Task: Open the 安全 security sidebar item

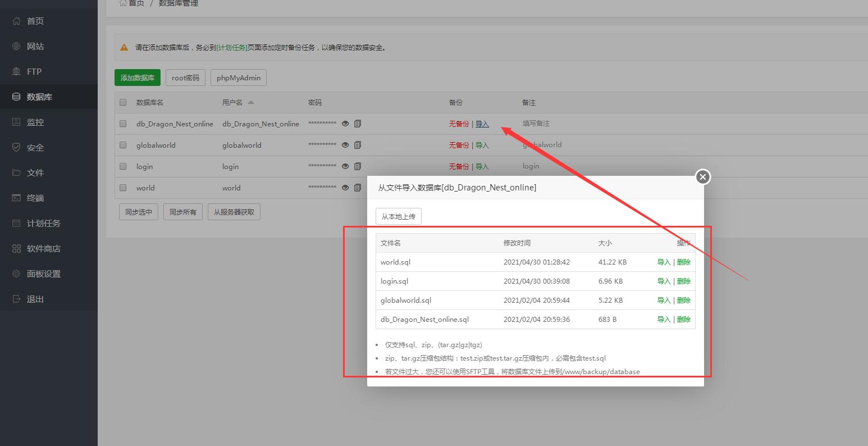Action: [x=49, y=147]
